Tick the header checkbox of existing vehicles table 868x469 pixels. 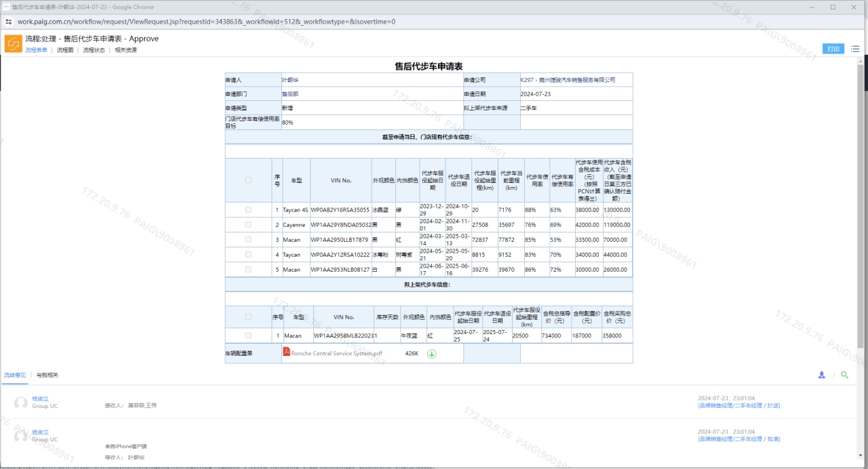(248, 180)
